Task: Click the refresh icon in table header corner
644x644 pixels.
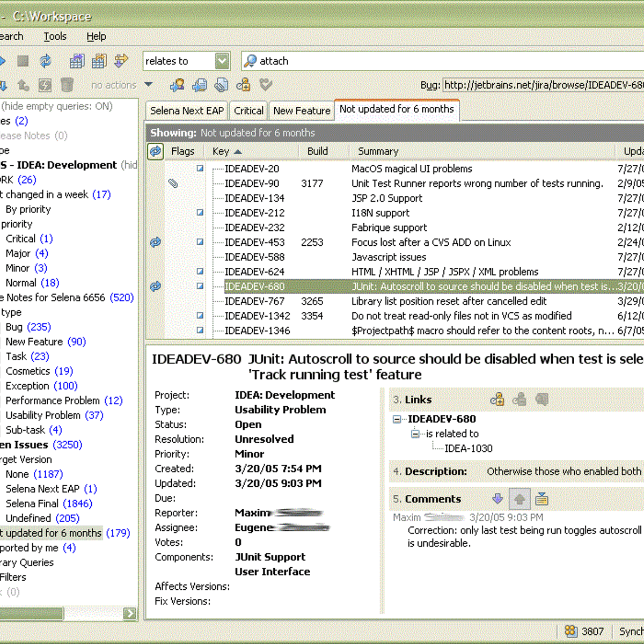Action: (x=156, y=151)
